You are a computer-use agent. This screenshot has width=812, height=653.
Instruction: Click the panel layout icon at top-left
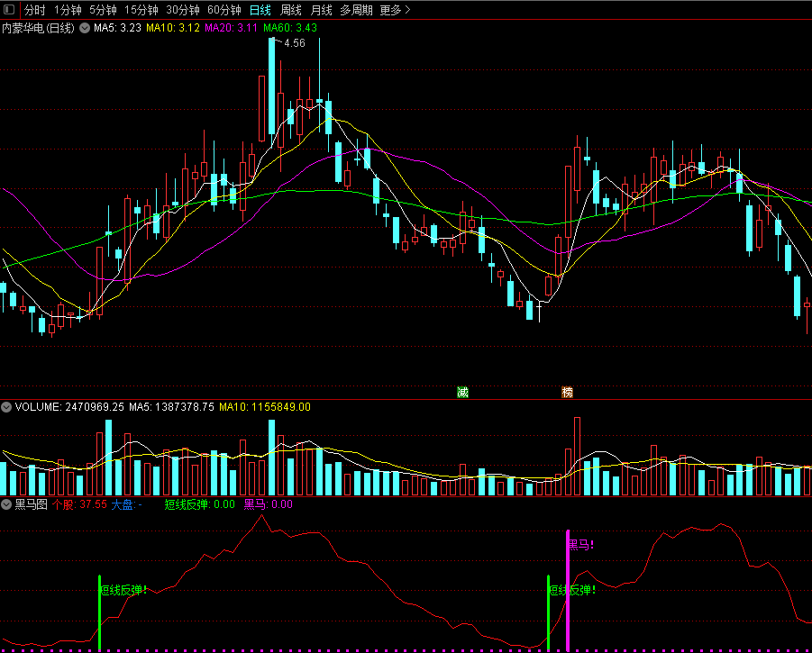9,9
